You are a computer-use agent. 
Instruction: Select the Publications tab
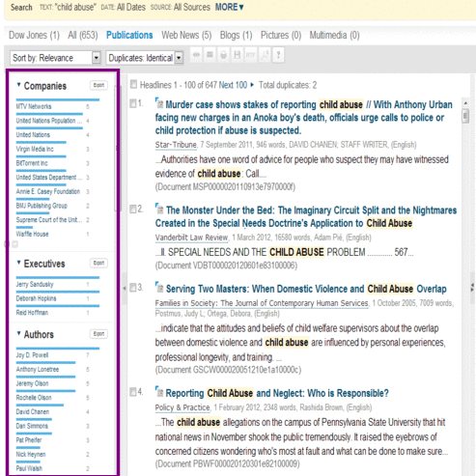point(129,35)
